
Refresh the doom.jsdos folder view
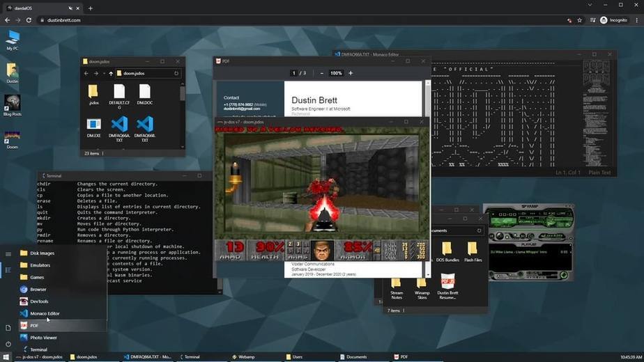[176, 74]
